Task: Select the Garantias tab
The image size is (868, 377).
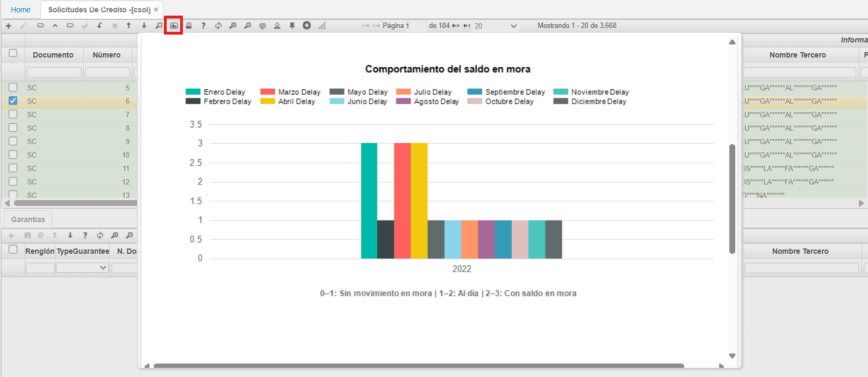Action: pyautogui.click(x=28, y=219)
